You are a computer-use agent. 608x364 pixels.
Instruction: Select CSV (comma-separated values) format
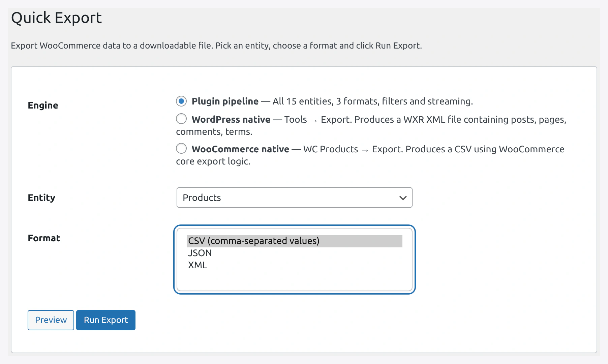click(x=294, y=241)
